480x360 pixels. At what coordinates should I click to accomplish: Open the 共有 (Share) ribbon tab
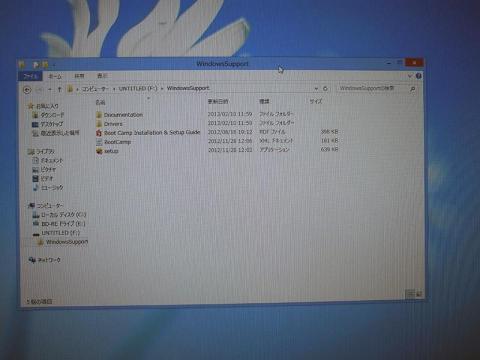pyautogui.click(x=79, y=76)
